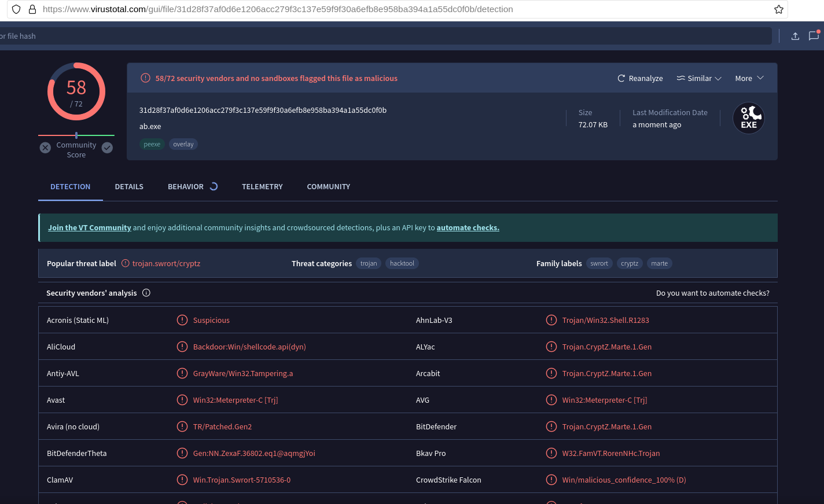The height and width of the screenshot is (504, 824).
Task: Vote the file as harmless with the check icon
Action: pyautogui.click(x=107, y=148)
